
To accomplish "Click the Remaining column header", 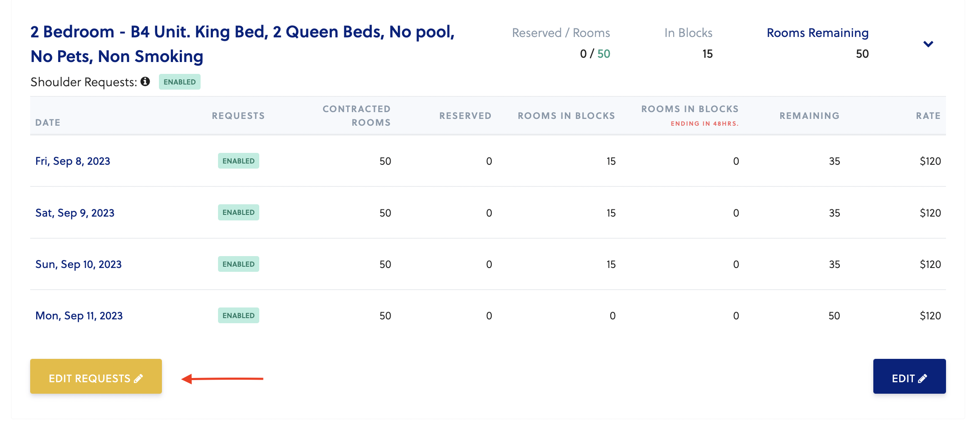I will coord(809,116).
